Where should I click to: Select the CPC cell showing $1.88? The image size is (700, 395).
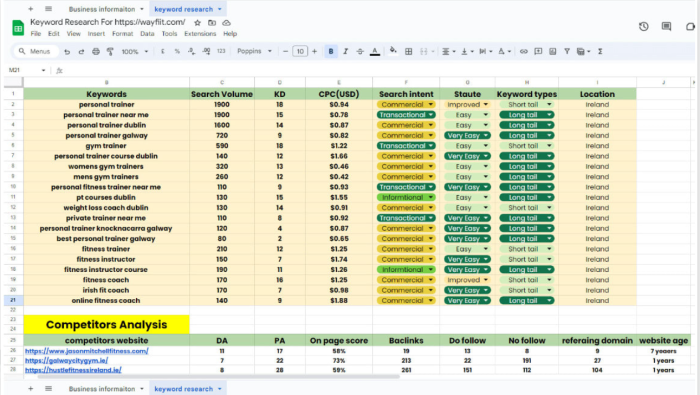point(339,300)
